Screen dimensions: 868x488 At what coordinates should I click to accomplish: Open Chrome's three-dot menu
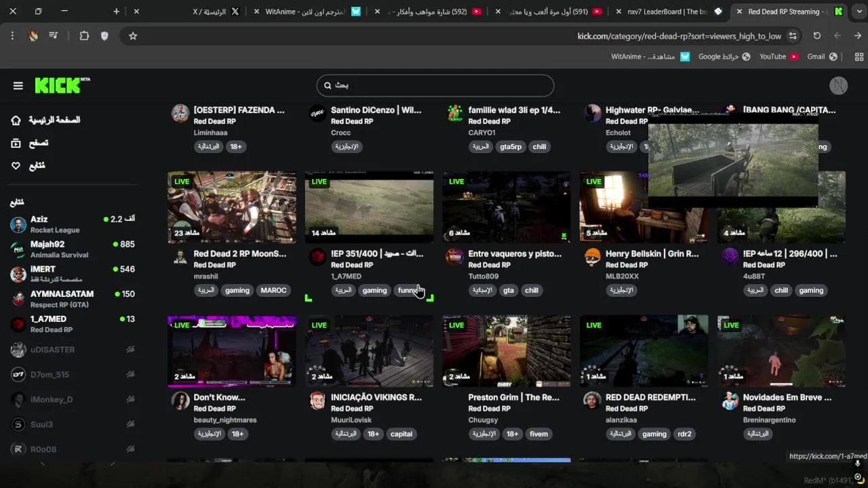(x=12, y=36)
